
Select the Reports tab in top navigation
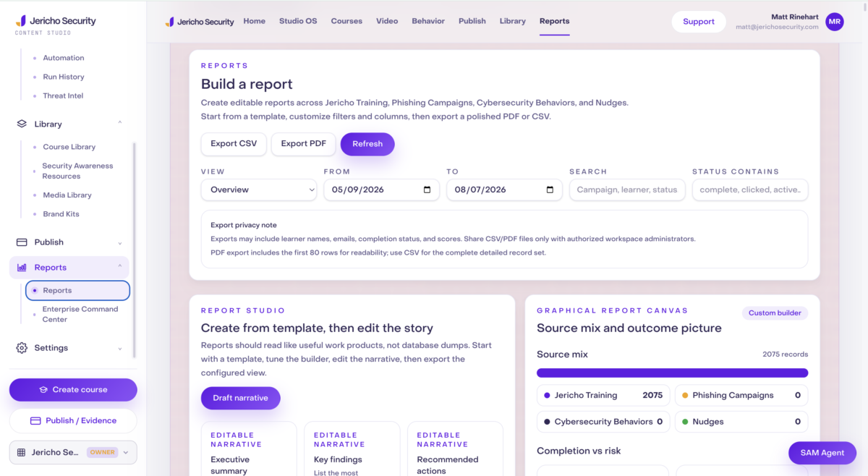pyautogui.click(x=555, y=21)
